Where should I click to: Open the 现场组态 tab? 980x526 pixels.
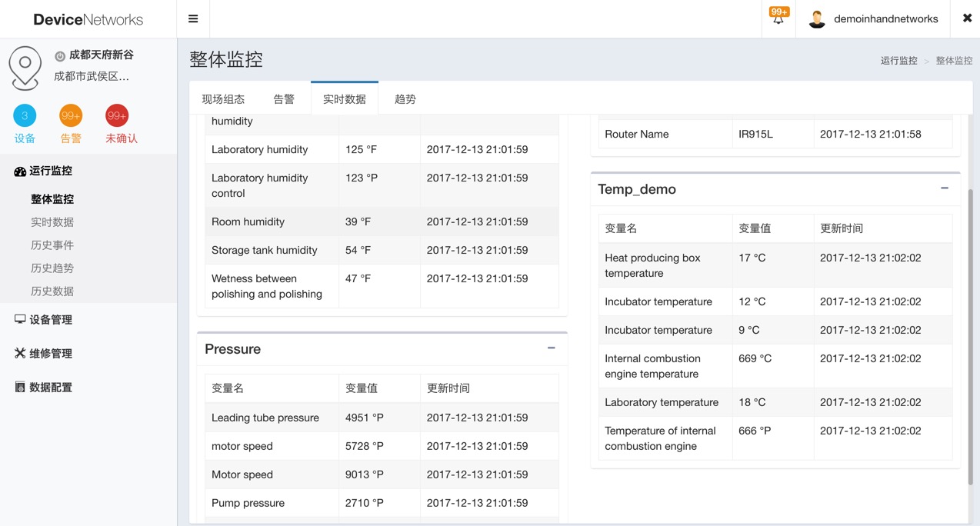coord(223,99)
